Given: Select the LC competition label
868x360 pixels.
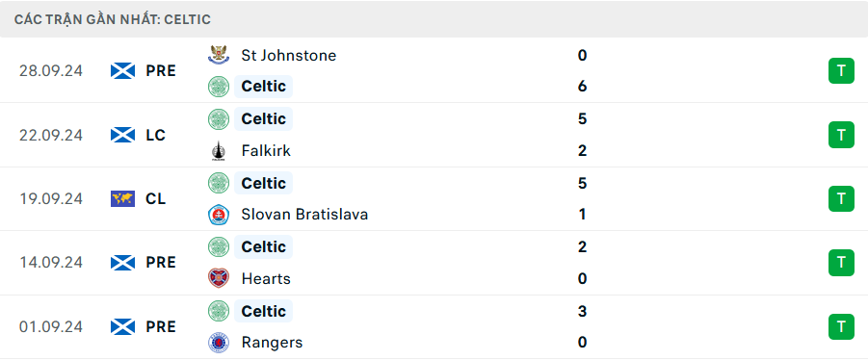Looking at the screenshot, I should tap(156, 135).
